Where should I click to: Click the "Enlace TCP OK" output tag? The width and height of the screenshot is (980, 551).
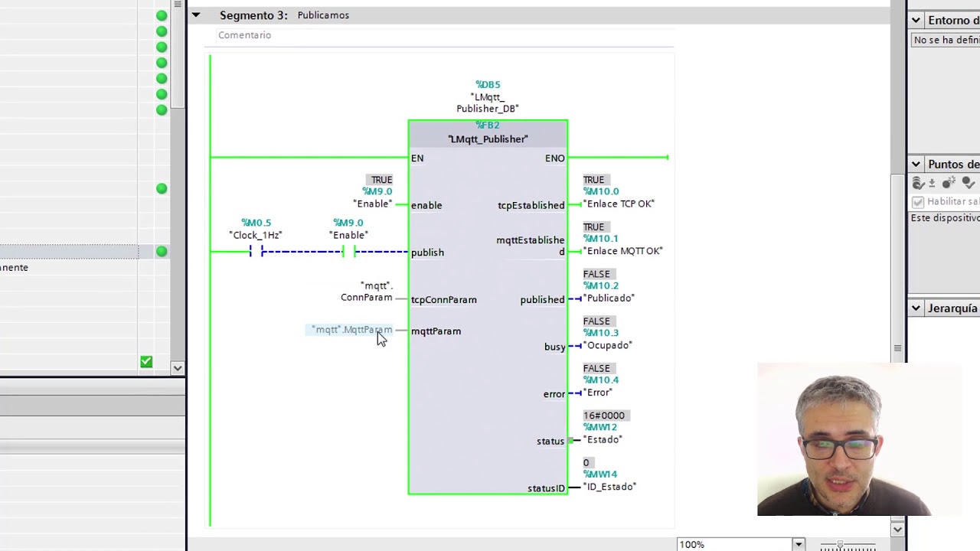pos(619,204)
